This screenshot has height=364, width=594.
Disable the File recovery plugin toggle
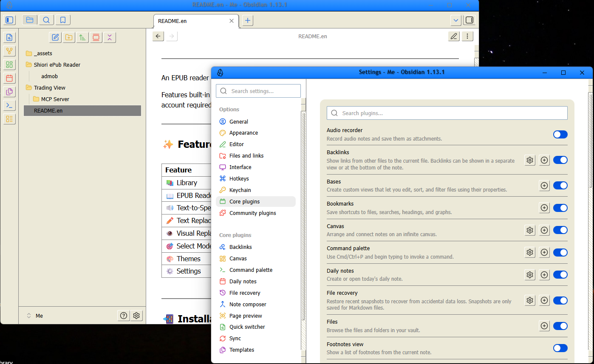(x=560, y=301)
